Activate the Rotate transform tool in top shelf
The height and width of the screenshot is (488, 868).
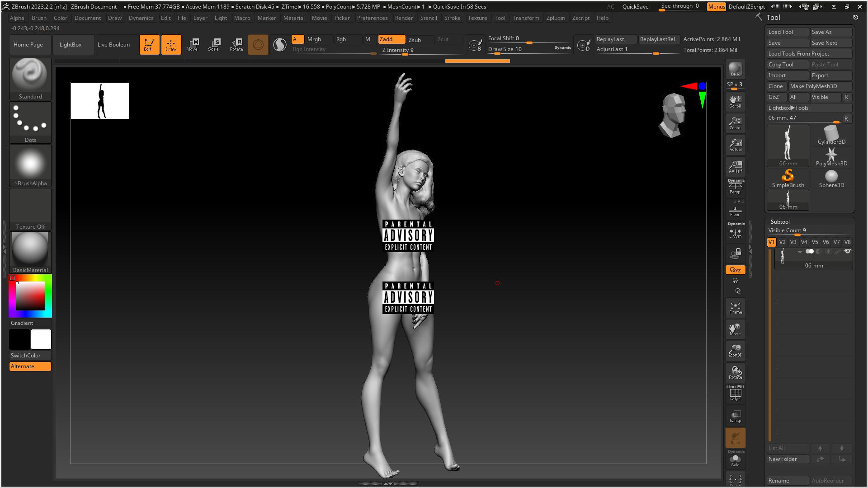(236, 44)
